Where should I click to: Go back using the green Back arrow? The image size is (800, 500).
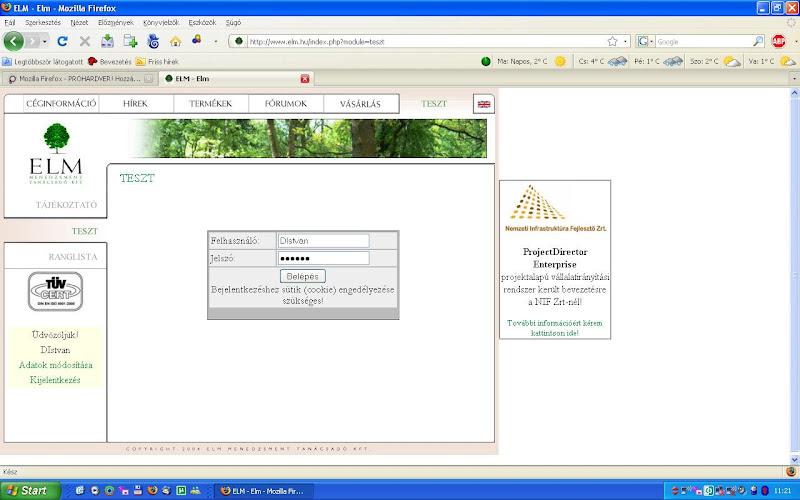click(x=14, y=41)
